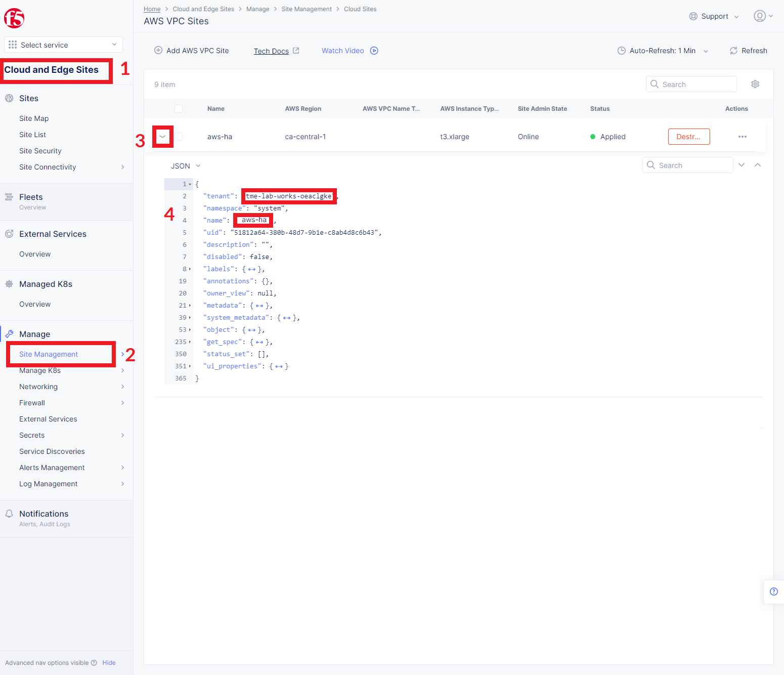Toggle the select-all header checkbox
Screen dimensions: 784x675
point(179,109)
